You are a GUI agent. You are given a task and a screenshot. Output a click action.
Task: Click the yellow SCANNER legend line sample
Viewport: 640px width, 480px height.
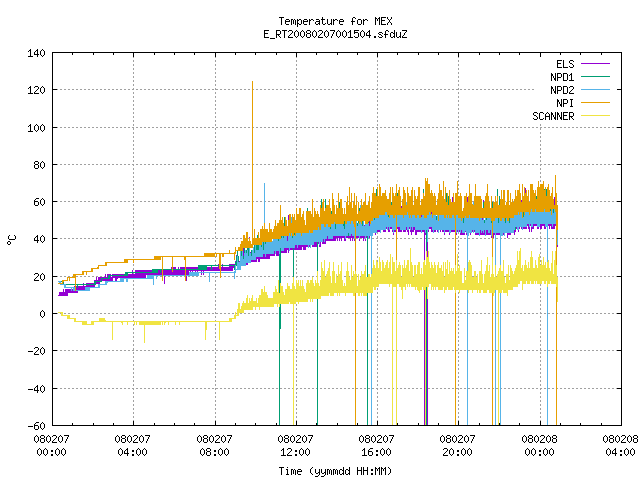coord(596,116)
